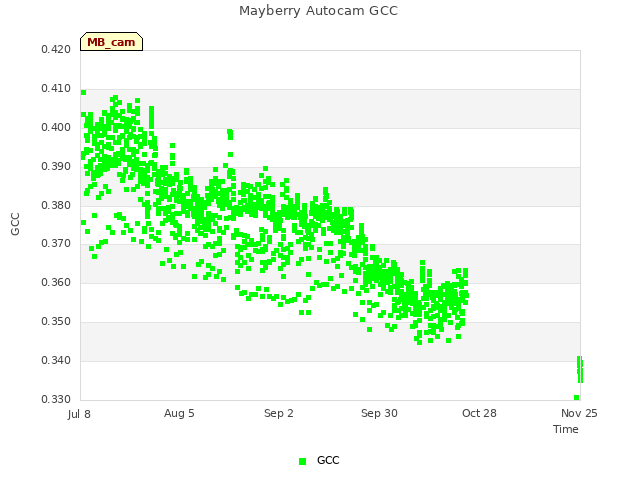Click the Sep 2 axis label
Screen dimensions: 640x480
(279, 413)
